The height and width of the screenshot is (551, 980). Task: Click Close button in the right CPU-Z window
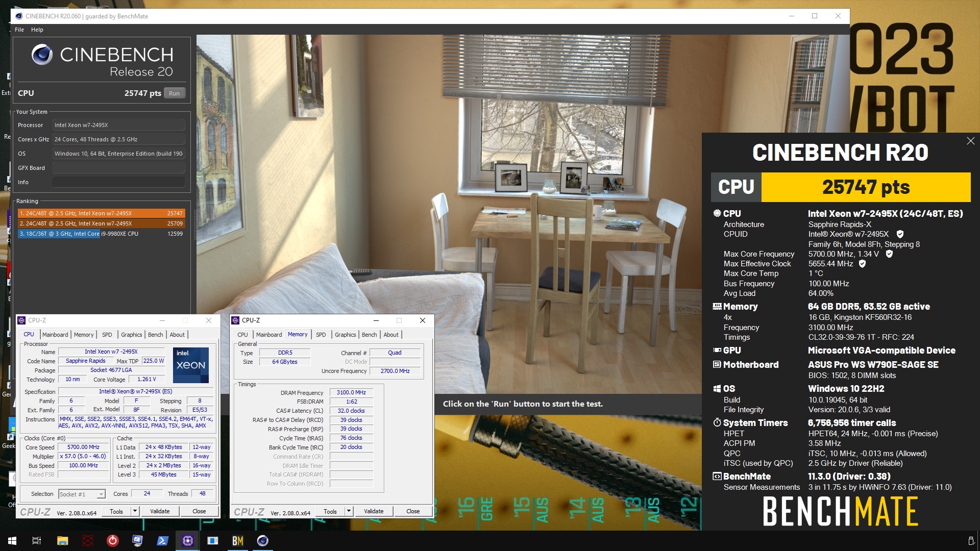[413, 511]
